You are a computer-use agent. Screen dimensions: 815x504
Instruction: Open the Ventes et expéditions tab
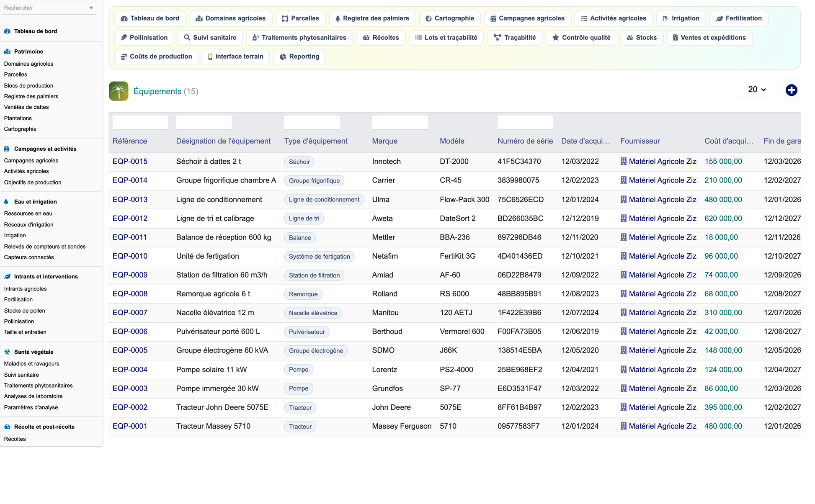pos(709,38)
